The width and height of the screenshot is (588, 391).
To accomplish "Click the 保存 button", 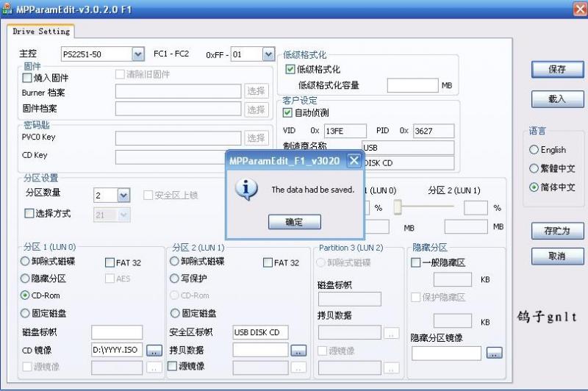I will (557, 69).
